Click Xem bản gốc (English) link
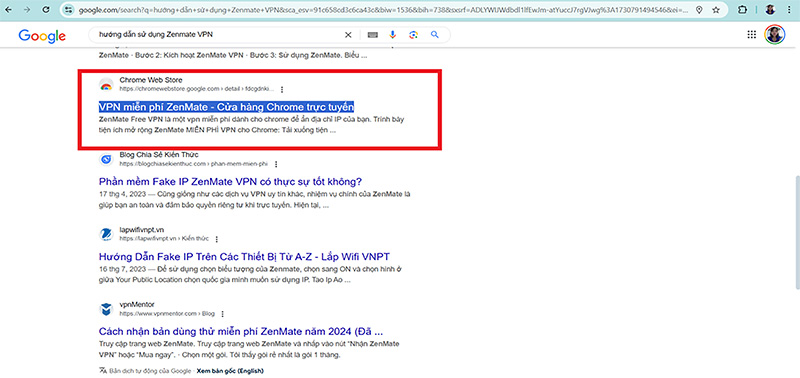 click(x=230, y=371)
